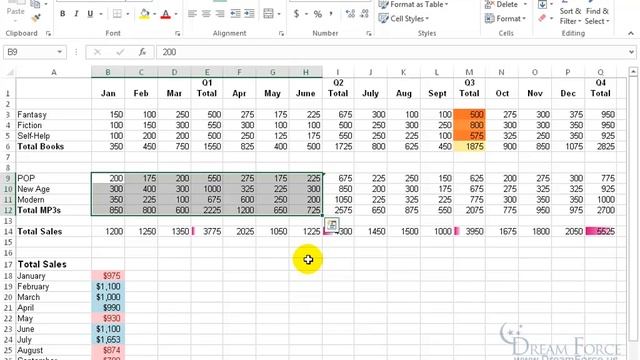Open the Clipboard dialog launcher

click(x=48, y=33)
